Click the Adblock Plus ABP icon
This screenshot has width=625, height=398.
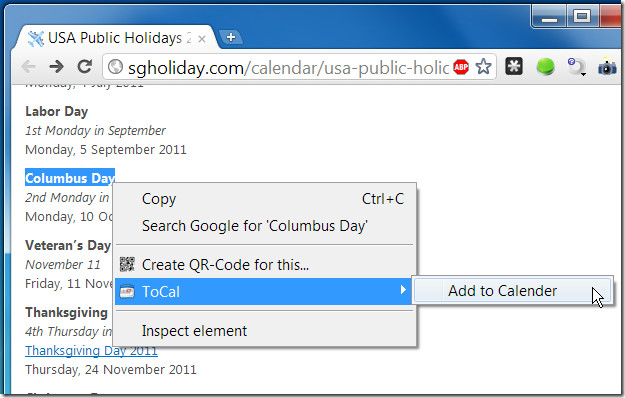(x=461, y=67)
